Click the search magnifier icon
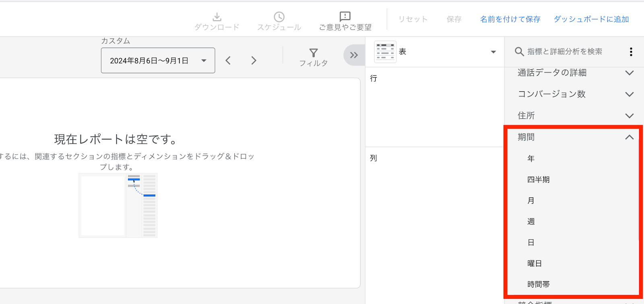This screenshot has width=644, height=304. [x=519, y=52]
